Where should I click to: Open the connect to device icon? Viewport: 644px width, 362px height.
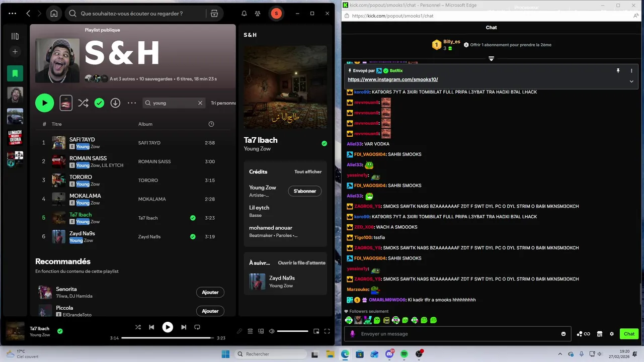[x=261, y=331]
